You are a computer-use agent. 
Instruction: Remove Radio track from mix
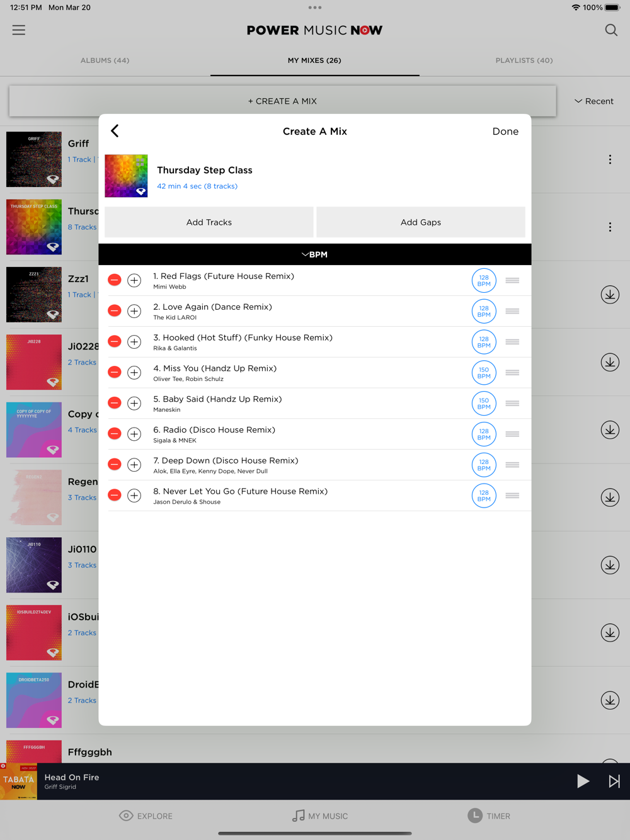(x=115, y=434)
